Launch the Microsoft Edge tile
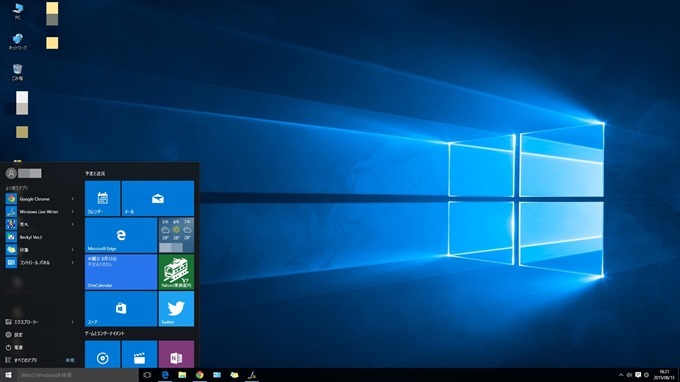 point(121,235)
